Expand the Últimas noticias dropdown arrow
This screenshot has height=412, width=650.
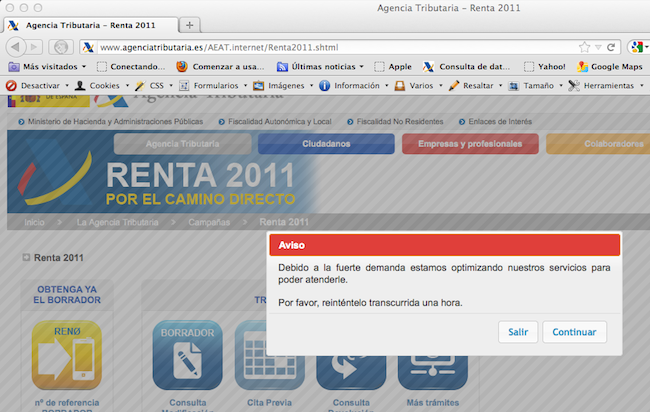[x=361, y=66]
